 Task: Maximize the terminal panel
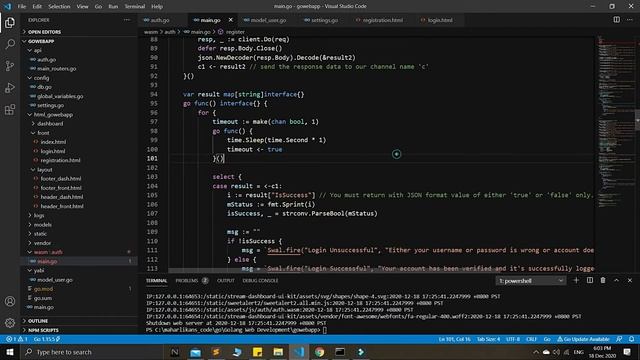pyautogui.click(x=616, y=280)
